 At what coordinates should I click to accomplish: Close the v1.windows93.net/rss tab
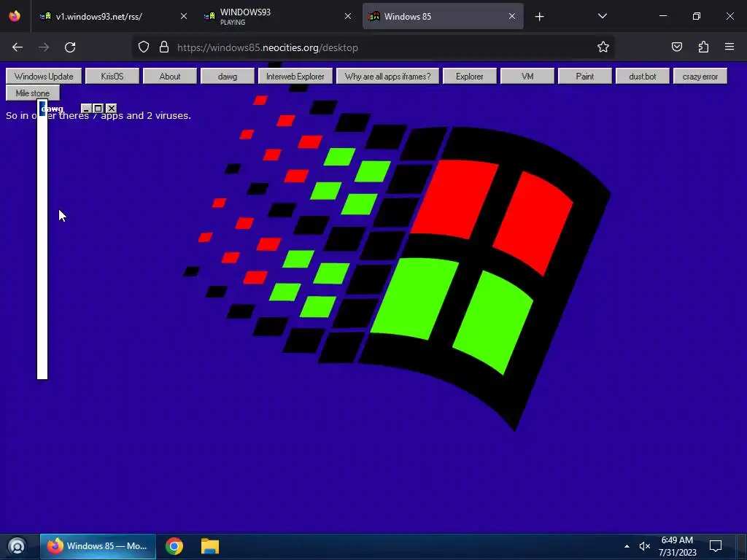184,16
